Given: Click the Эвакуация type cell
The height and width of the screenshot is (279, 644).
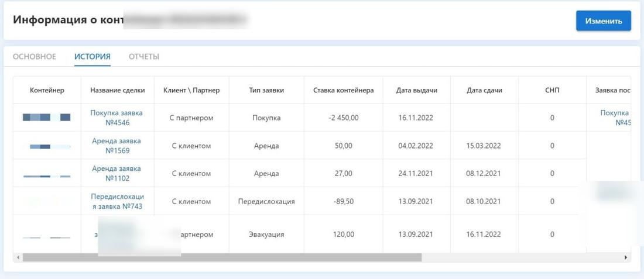Looking at the screenshot, I should click(266, 235).
